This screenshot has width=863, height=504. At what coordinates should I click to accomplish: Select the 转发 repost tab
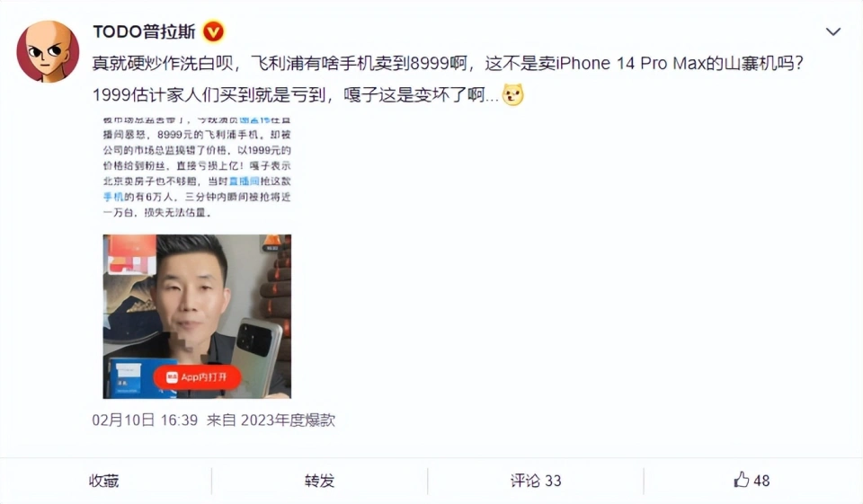click(x=320, y=481)
